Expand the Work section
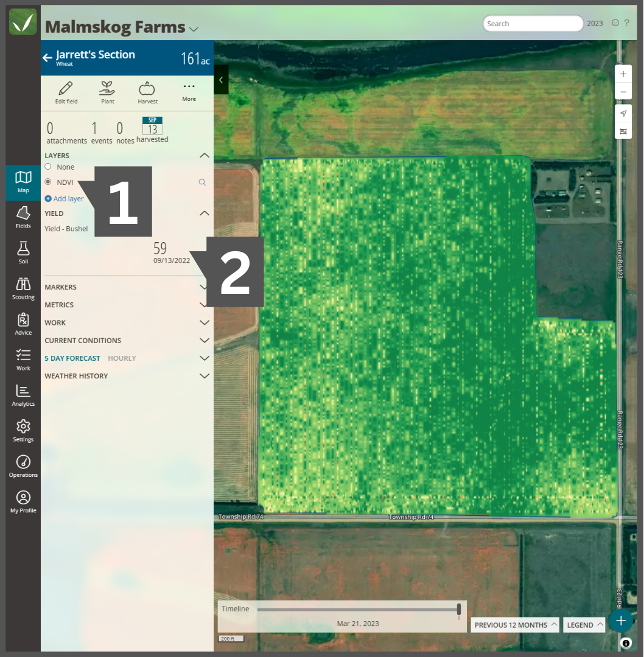 click(204, 322)
